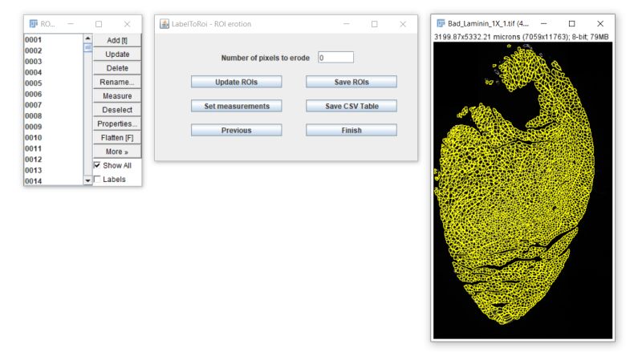Click the ROI Manager window title icon
Viewport: 642px width, 364px height.
[x=33, y=24]
